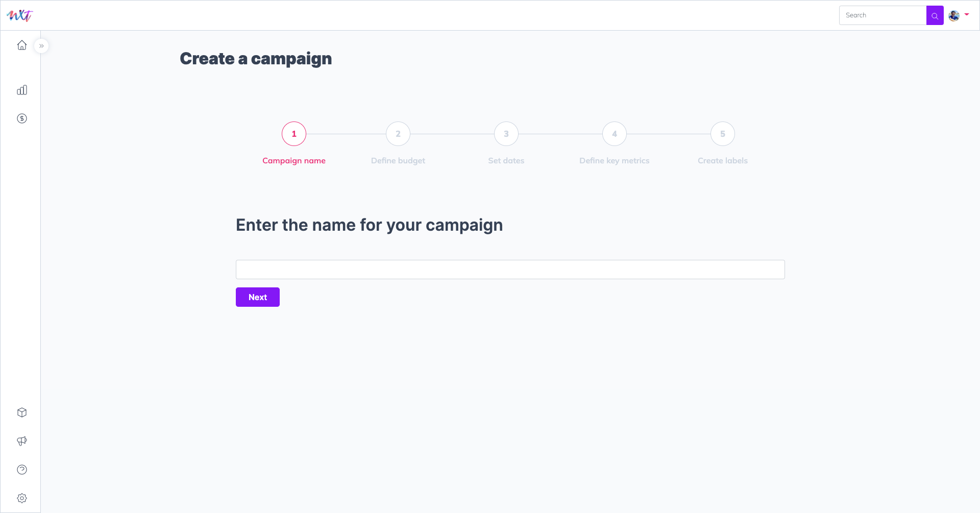Go to step 5 Create labels

(723, 134)
